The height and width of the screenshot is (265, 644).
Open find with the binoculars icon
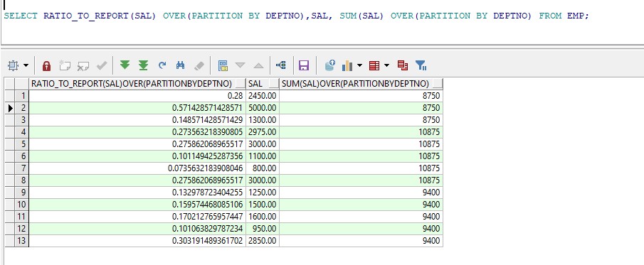tap(180, 65)
